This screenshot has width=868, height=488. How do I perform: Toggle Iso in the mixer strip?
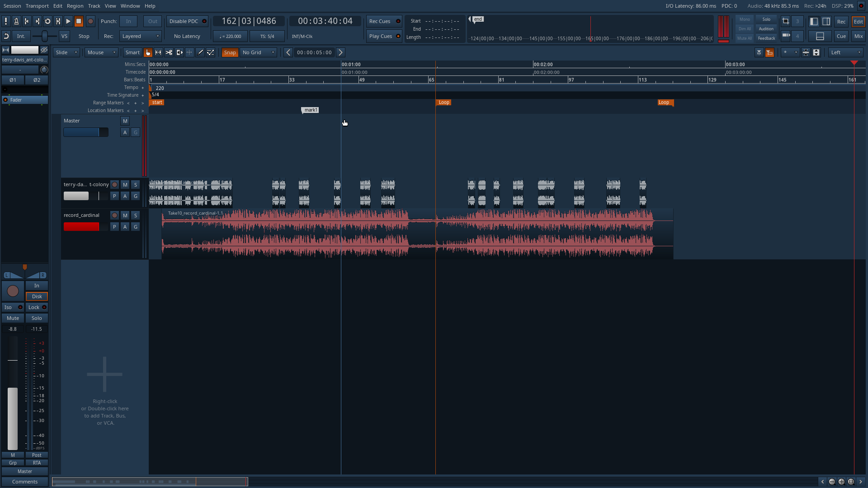(13, 307)
